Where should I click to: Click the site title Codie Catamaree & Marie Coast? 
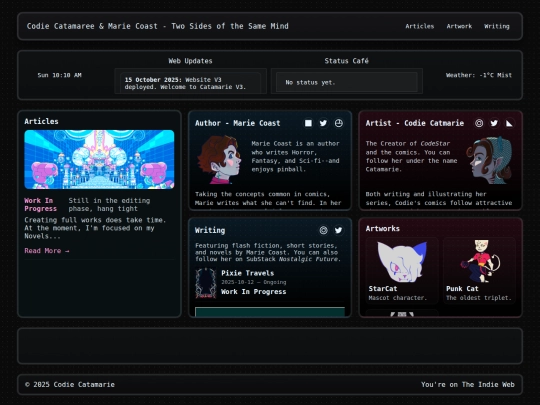158,26
